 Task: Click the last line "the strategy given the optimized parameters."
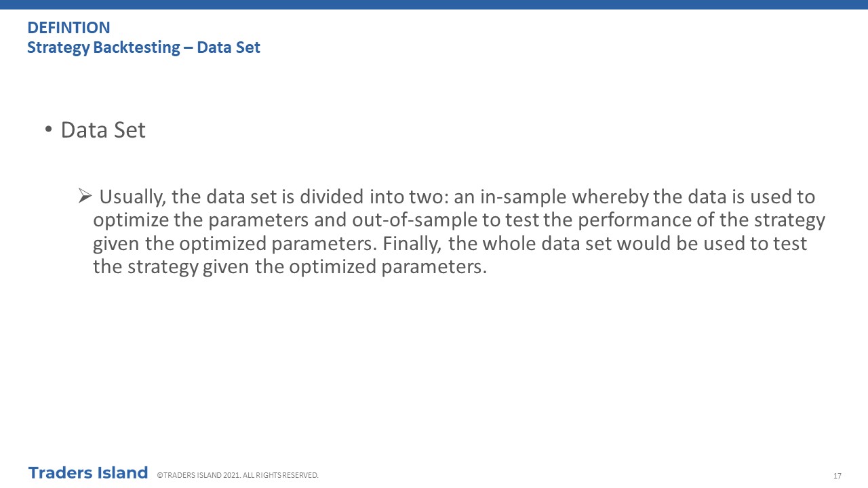click(290, 267)
